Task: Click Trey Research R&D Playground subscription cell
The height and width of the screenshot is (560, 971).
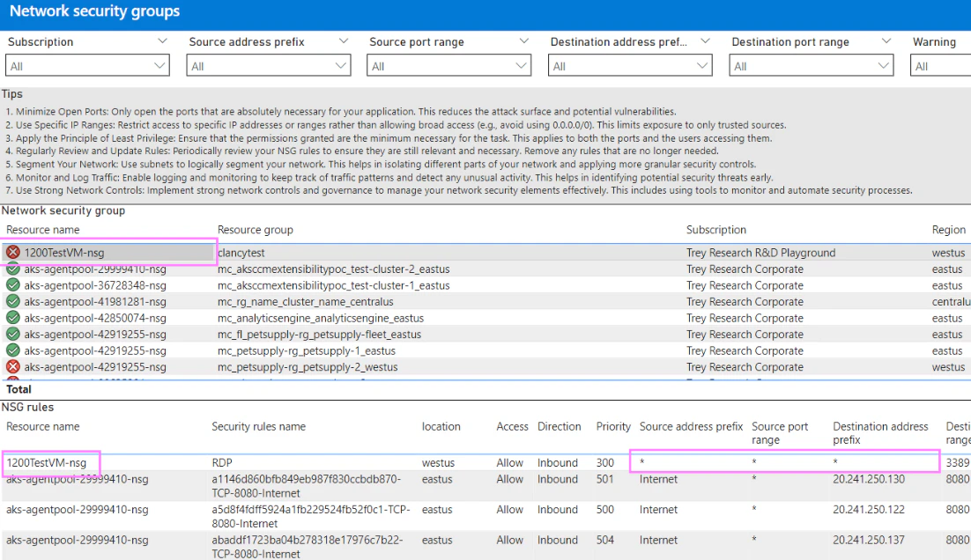Action: [760, 253]
